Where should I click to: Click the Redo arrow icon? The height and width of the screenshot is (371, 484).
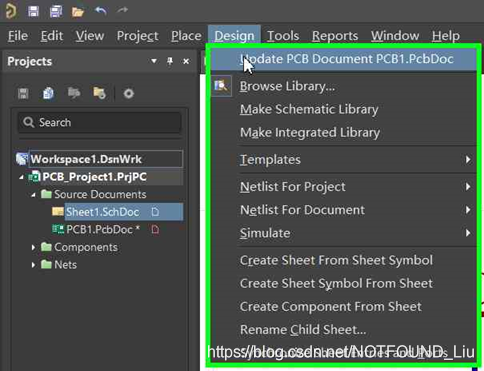(122, 10)
